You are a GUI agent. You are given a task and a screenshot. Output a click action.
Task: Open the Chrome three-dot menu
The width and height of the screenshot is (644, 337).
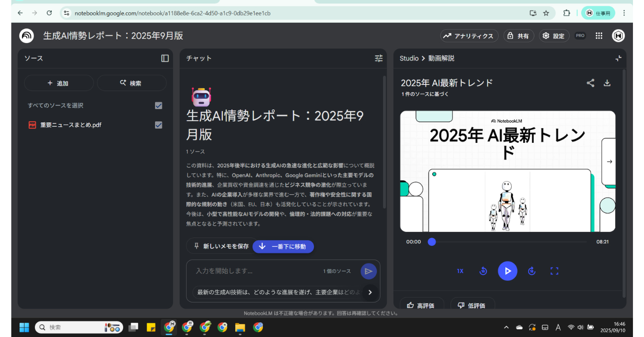pos(623,13)
